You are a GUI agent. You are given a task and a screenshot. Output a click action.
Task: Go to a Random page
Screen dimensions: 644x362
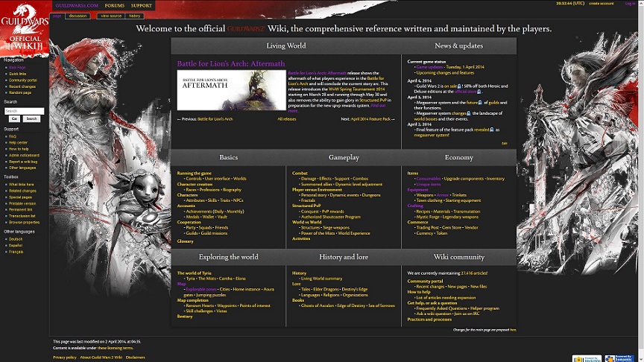tap(20, 93)
